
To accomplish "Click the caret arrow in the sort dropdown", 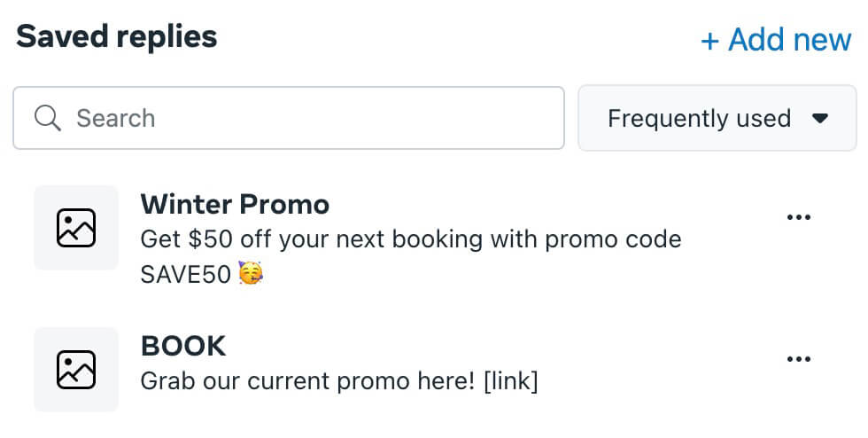I will click(820, 118).
